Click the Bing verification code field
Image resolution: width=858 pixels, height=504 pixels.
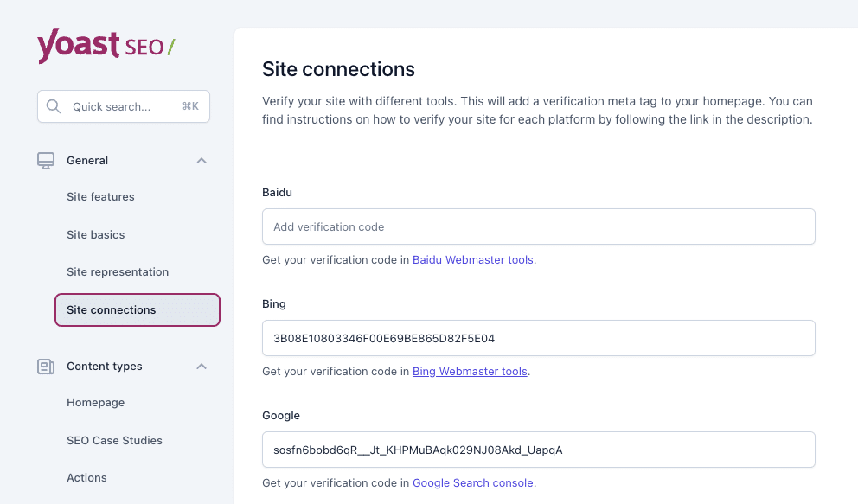[538, 338]
